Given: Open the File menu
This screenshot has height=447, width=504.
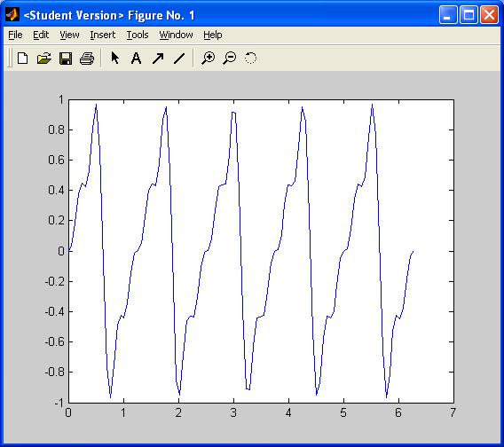Looking at the screenshot, I should [x=15, y=35].
